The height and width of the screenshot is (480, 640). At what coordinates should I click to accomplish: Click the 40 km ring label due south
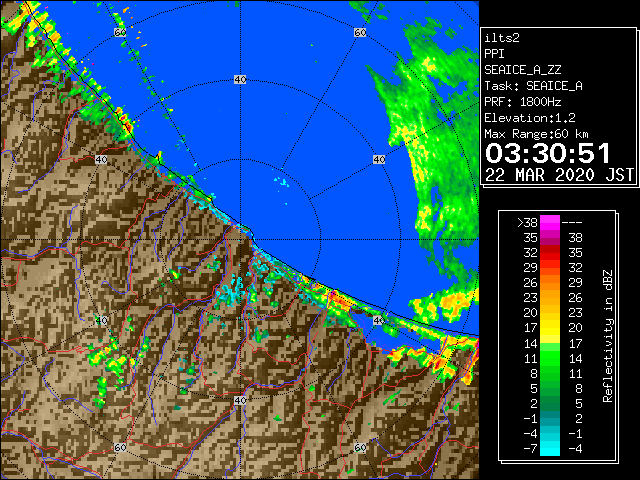[x=240, y=400]
